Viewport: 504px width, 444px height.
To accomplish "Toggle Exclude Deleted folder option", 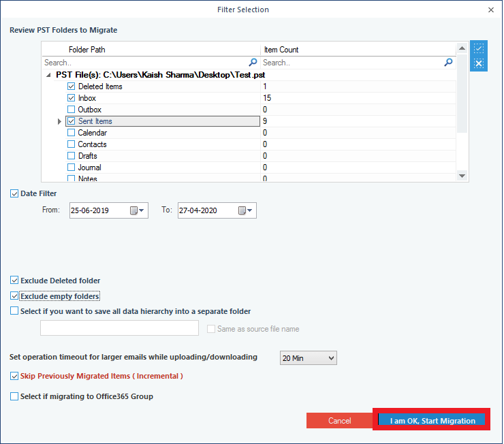I will click(14, 280).
